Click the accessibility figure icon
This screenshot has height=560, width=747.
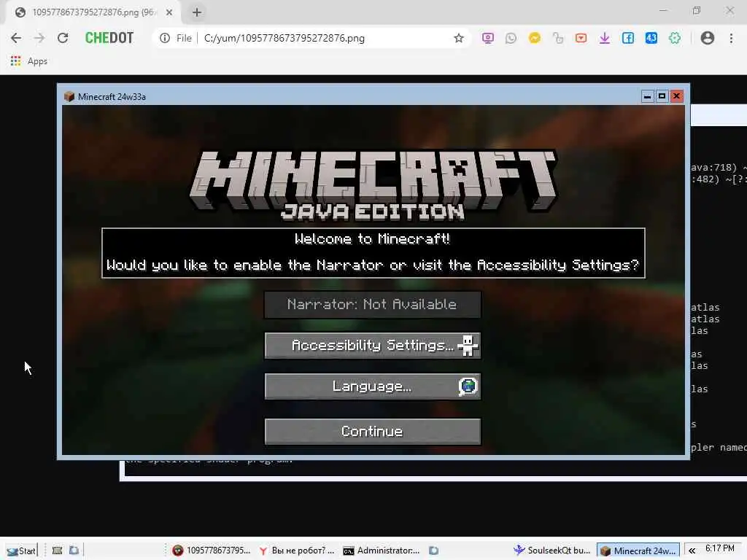(468, 345)
